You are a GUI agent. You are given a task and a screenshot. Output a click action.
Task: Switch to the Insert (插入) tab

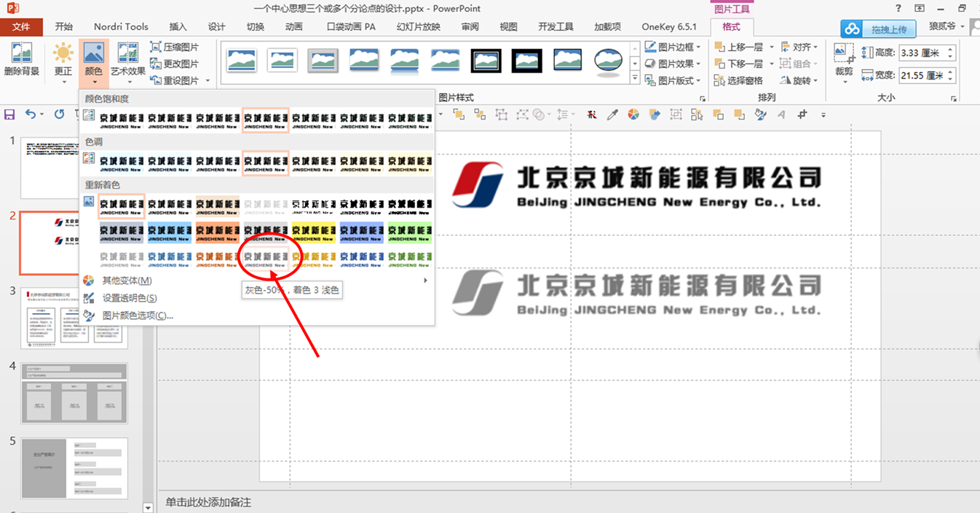point(178,27)
